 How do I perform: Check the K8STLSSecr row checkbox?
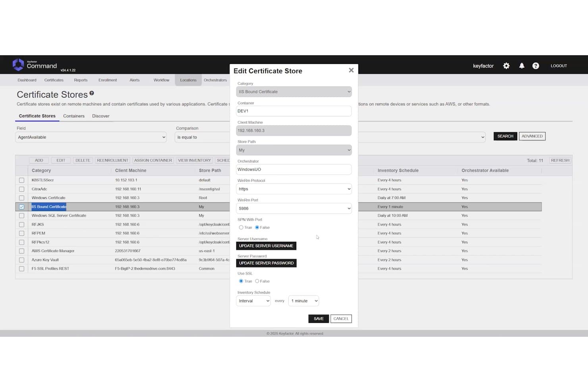pos(21,180)
